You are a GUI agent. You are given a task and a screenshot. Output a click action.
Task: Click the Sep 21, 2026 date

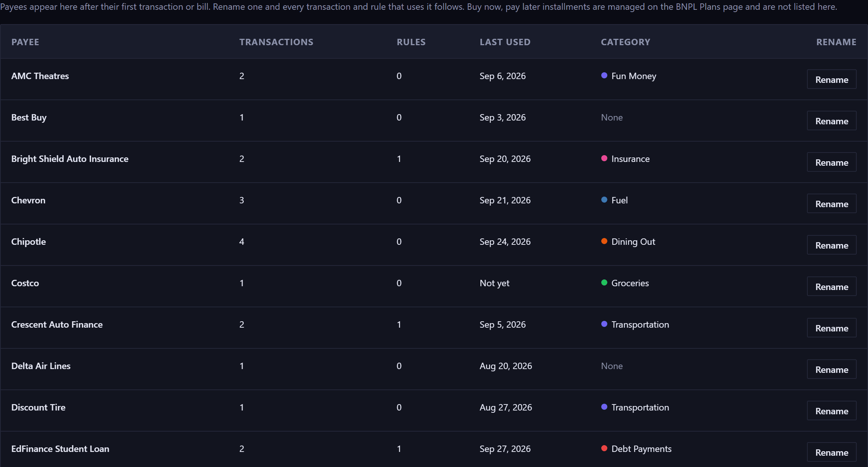[x=505, y=200]
